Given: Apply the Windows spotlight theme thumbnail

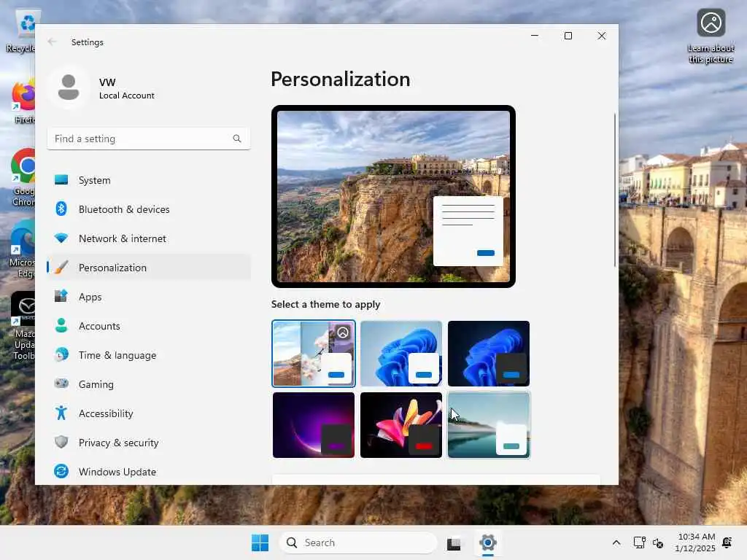Looking at the screenshot, I should (x=314, y=354).
